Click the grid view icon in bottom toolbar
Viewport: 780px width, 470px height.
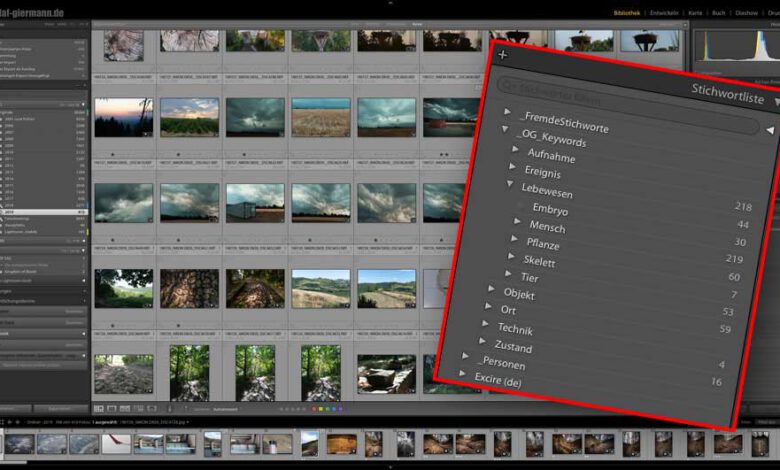pyautogui.click(x=99, y=408)
